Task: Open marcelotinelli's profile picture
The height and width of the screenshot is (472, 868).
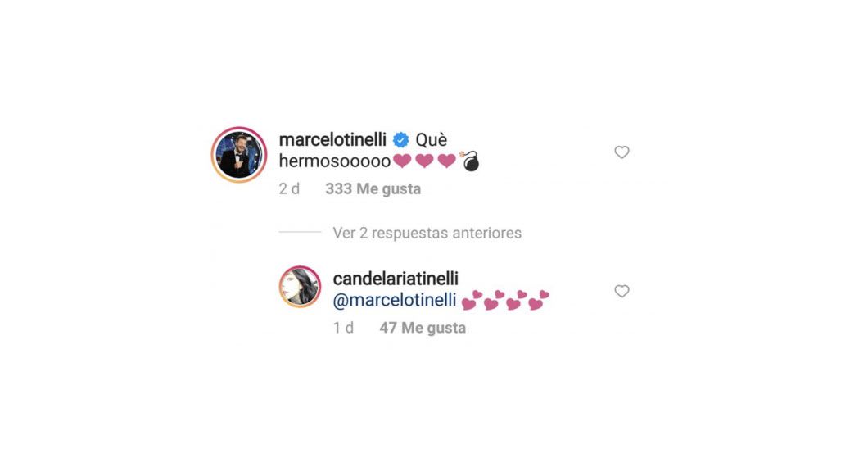Action: coord(239,155)
